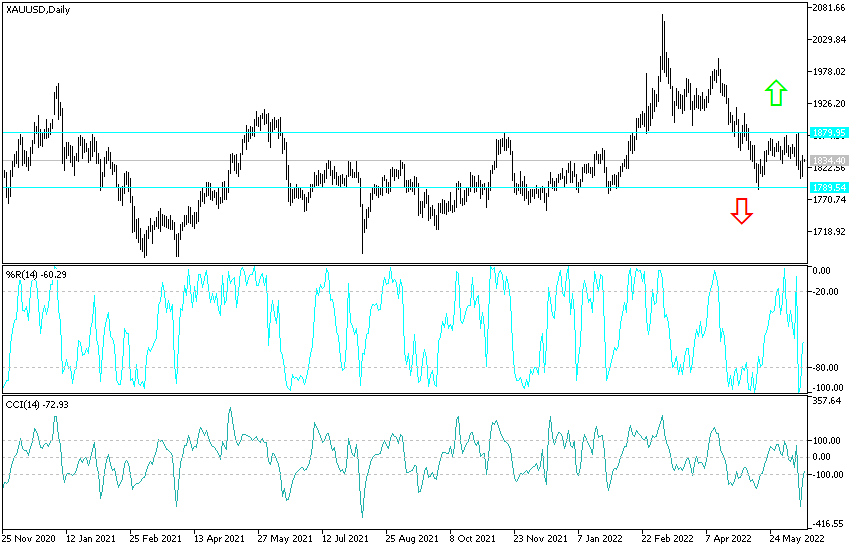Viewport: 860px width, 550px height.
Task: Select the green up arrow on the chart
Action: (x=776, y=93)
